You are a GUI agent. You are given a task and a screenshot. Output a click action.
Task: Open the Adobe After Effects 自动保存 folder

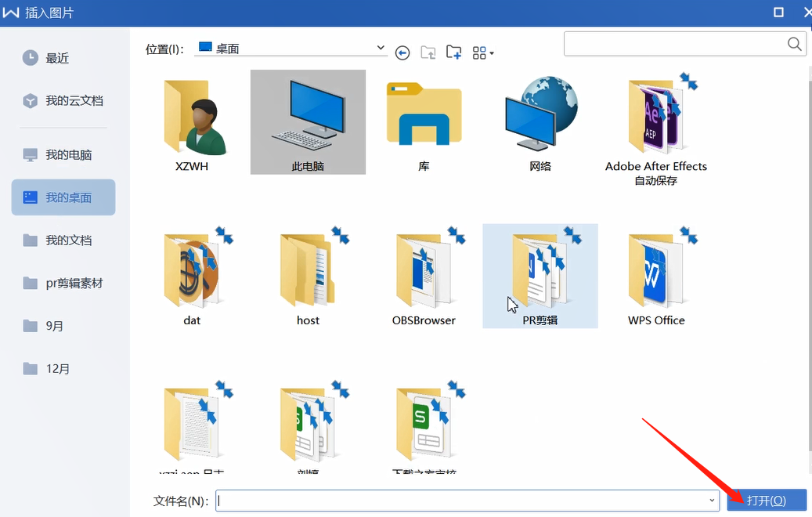point(656,117)
